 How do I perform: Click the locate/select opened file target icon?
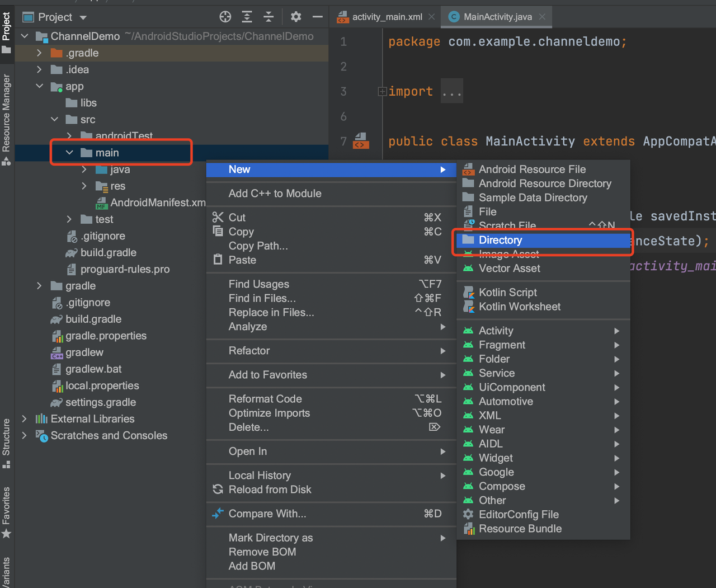(x=225, y=17)
